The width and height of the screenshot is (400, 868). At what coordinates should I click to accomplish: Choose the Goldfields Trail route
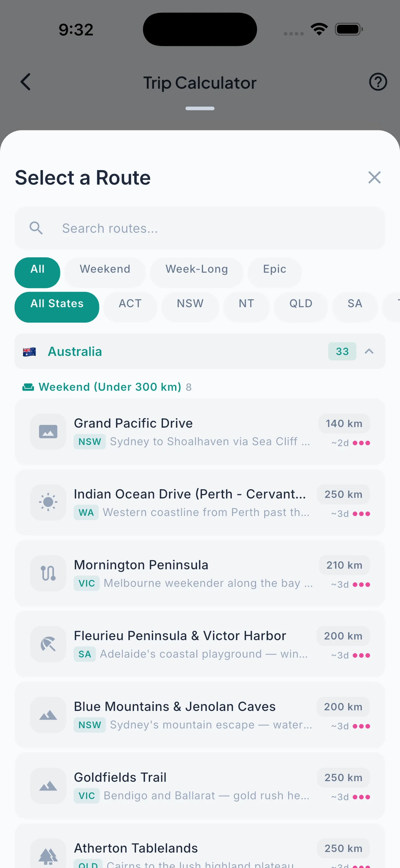[x=200, y=786]
